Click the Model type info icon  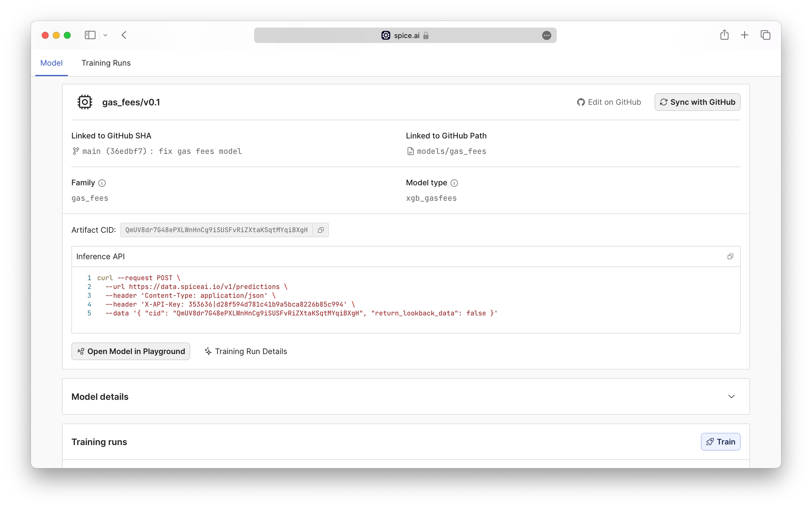point(454,183)
